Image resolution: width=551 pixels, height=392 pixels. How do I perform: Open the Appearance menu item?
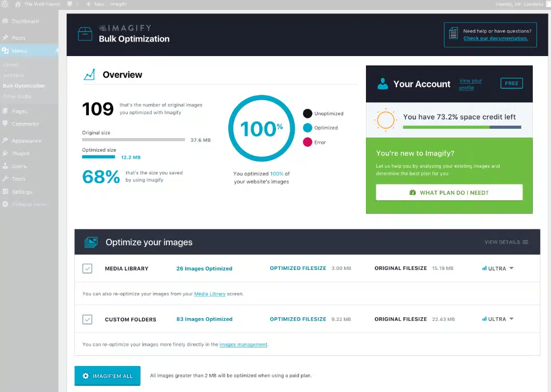click(x=27, y=141)
